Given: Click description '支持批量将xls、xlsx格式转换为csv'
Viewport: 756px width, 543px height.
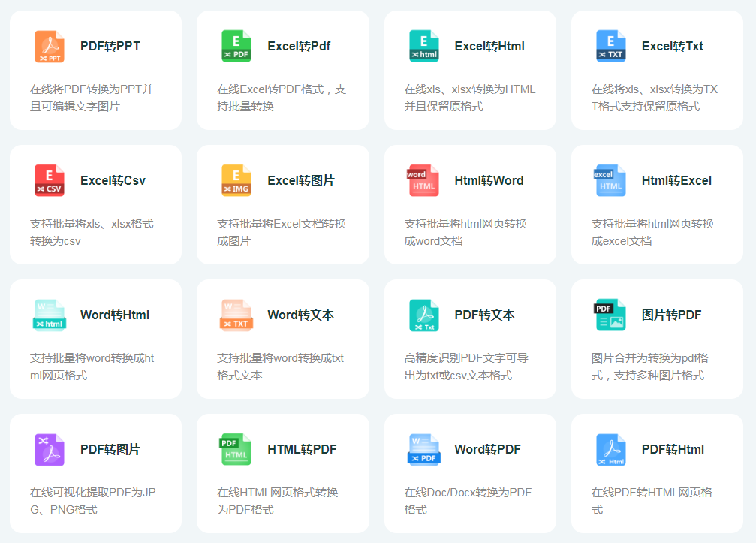Looking at the screenshot, I should pos(92,232).
